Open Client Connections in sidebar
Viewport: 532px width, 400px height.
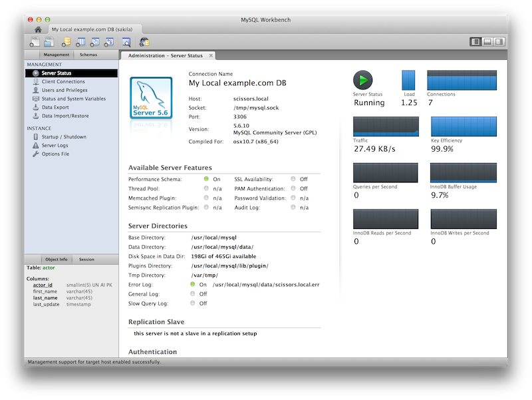[x=63, y=82]
